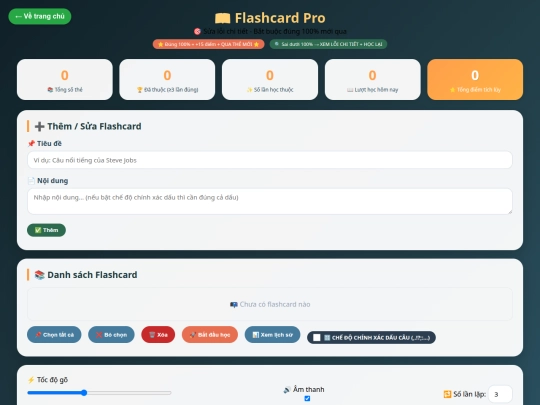The image size is (540, 405).
Task: Focus the Nội dung text area
Action: coord(270,201)
